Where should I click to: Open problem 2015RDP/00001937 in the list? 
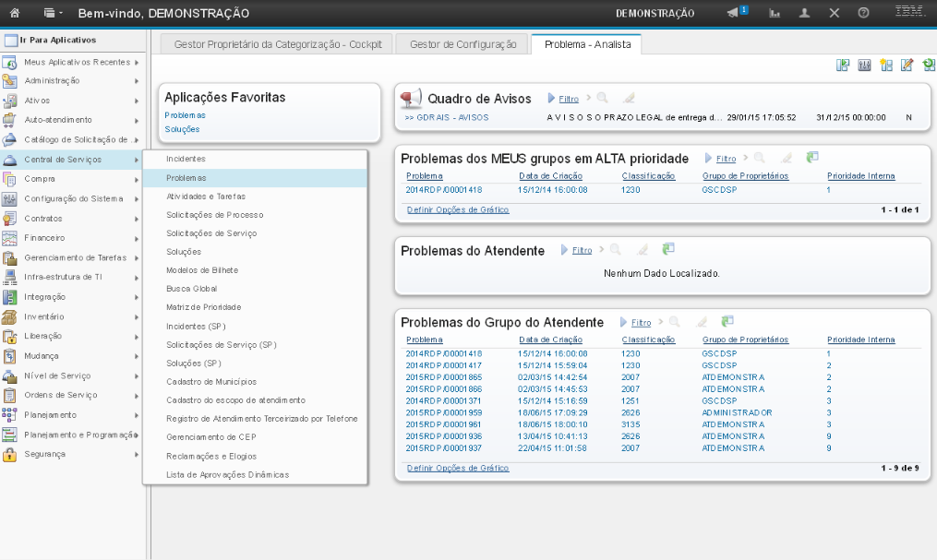(x=443, y=447)
